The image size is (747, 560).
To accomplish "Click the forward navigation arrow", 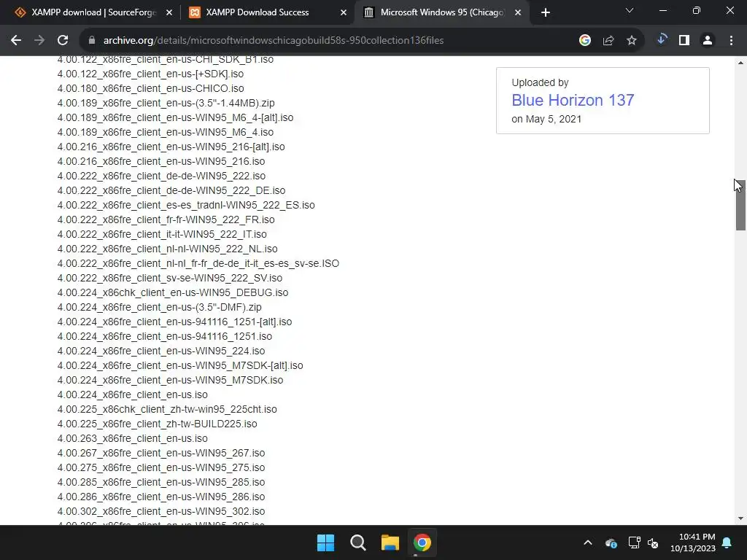I will [x=39, y=41].
